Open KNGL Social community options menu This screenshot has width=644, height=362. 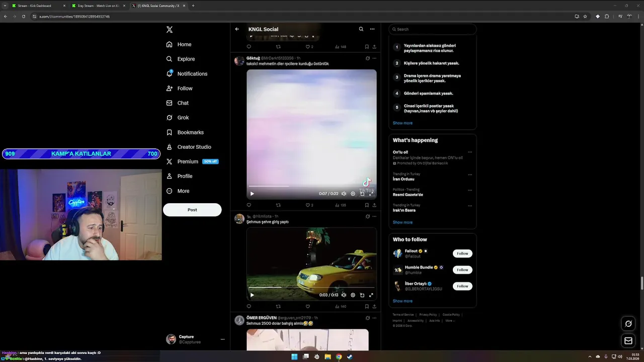[372, 29]
